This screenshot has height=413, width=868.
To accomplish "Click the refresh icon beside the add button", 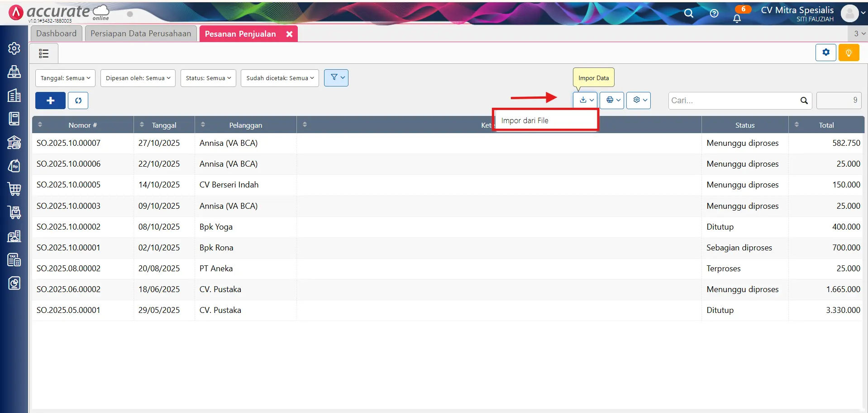I will (78, 100).
